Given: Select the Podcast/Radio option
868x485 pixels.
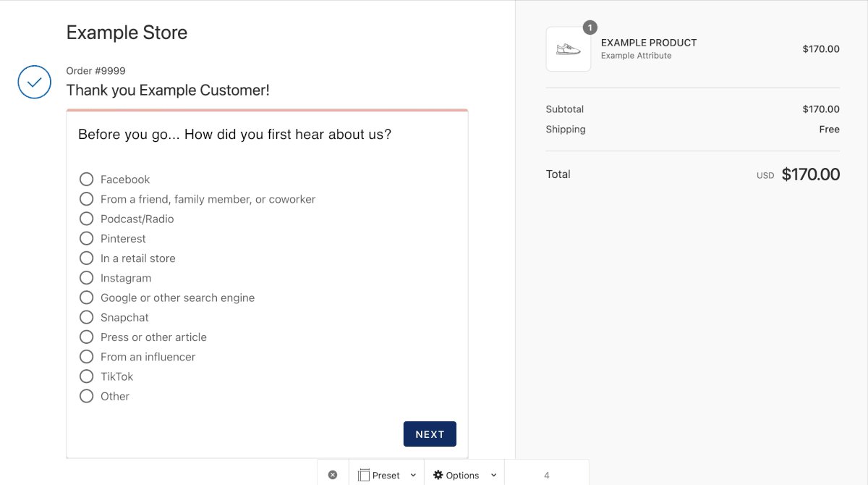Looking at the screenshot, I should [87, 219].
